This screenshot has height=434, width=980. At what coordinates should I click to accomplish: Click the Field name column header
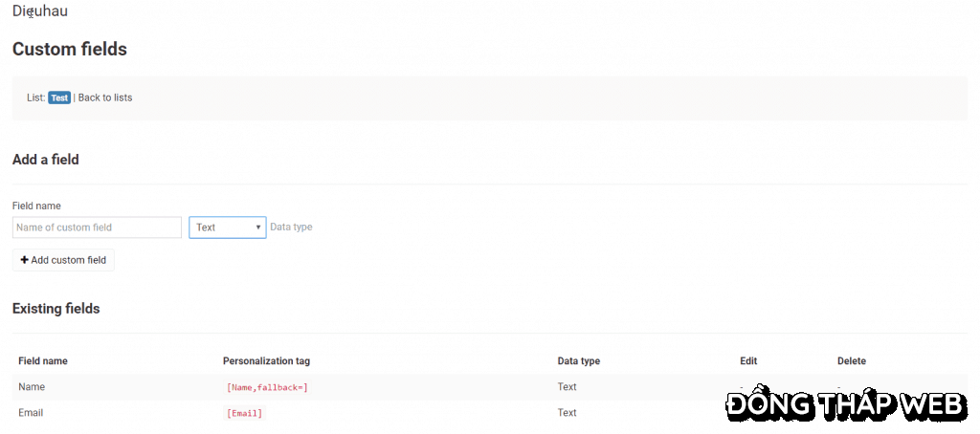[43, 361]
